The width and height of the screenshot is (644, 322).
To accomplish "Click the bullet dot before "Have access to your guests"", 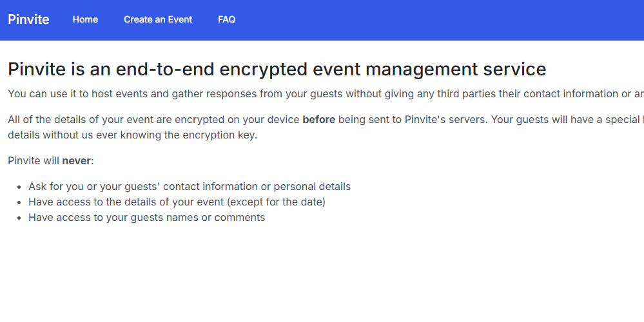I will tap(19, 218).
